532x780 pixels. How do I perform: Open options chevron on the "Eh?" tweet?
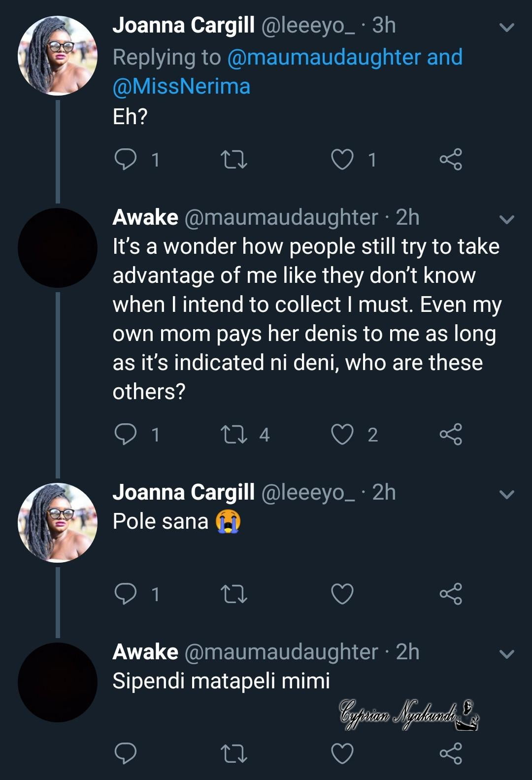pyautogui.click(x=507, y=27)
